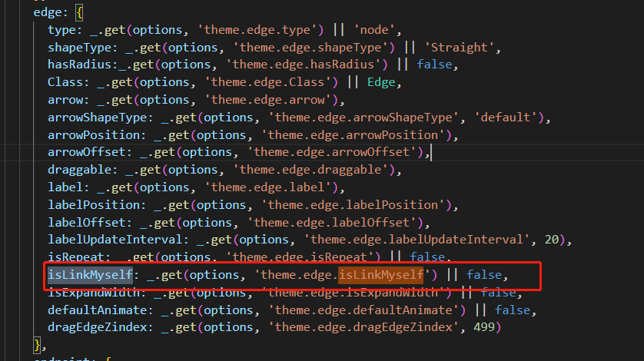
Task: Click the 'labelUpdateInterval' property name
Action: 115,240
